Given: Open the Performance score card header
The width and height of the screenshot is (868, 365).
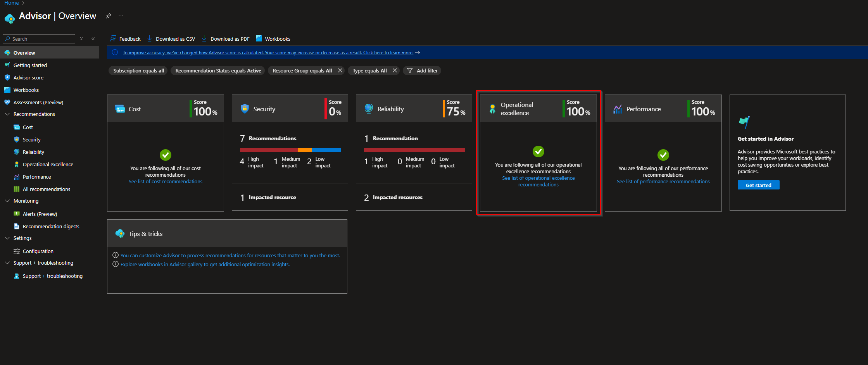Looking at the screenshot, I should 663,109.
